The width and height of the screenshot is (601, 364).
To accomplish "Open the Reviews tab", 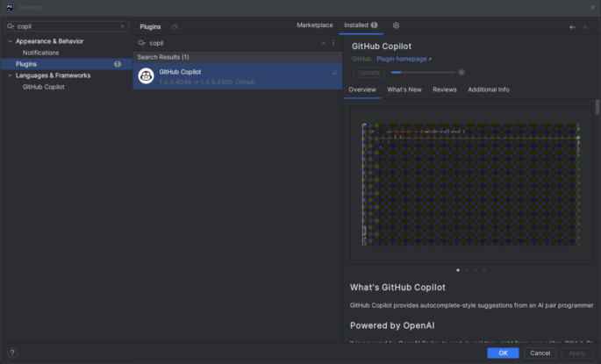I will tap(445, 89).
